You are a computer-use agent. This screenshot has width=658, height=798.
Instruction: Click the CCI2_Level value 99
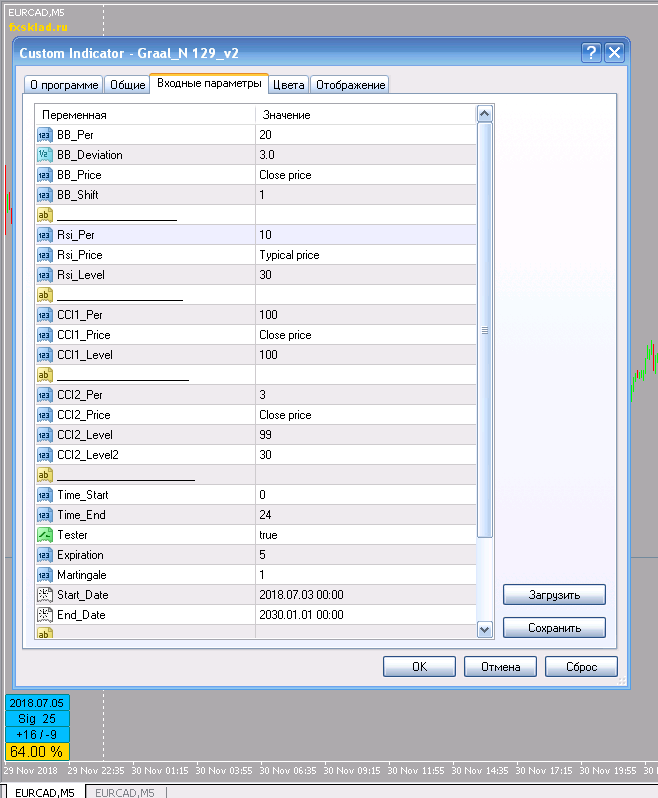[265, 435]
